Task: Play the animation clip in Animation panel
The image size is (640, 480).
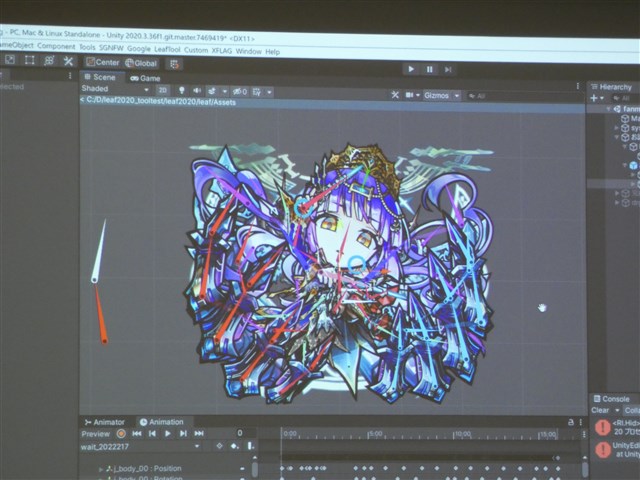Action: pos(167,434)
